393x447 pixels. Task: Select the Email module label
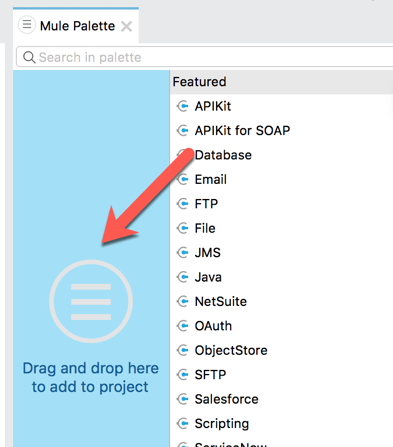pyautogui.click(x=211, y=179)
